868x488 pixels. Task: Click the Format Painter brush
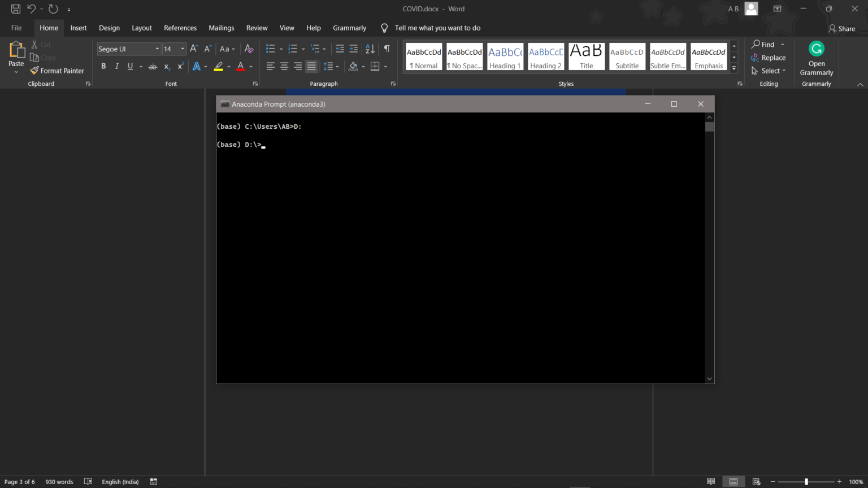coord(57,71)
